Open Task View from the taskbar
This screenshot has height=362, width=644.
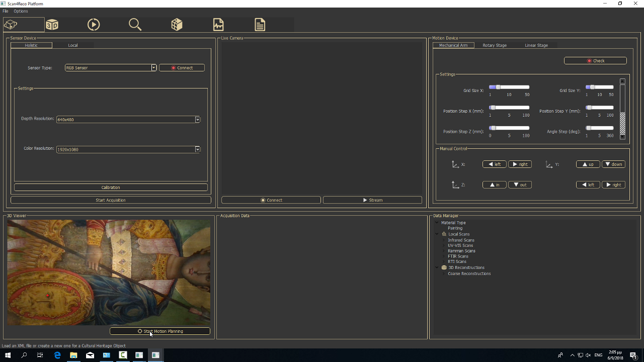(x=40, y=355)
